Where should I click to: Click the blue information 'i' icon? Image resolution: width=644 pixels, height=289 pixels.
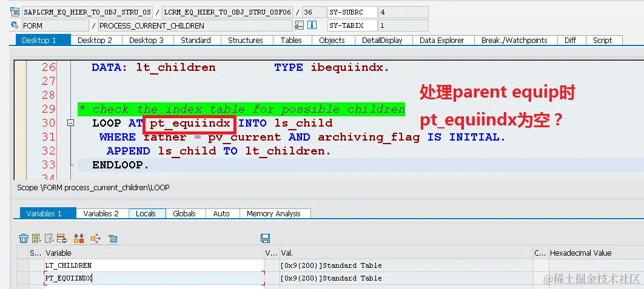[312, 25]
